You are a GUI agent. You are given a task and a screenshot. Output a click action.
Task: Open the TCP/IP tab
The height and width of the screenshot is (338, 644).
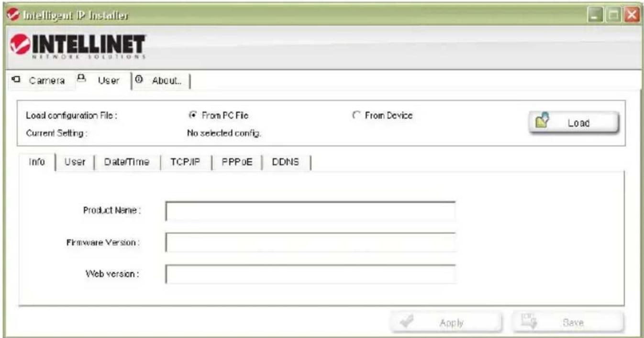(185, 162)
